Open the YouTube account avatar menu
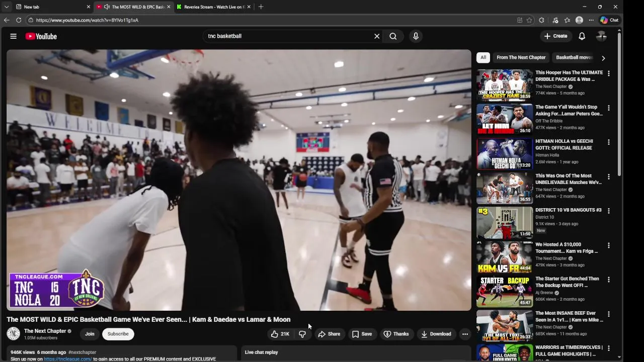The width and height of the screenshot is (644, 362). (601, 36)
